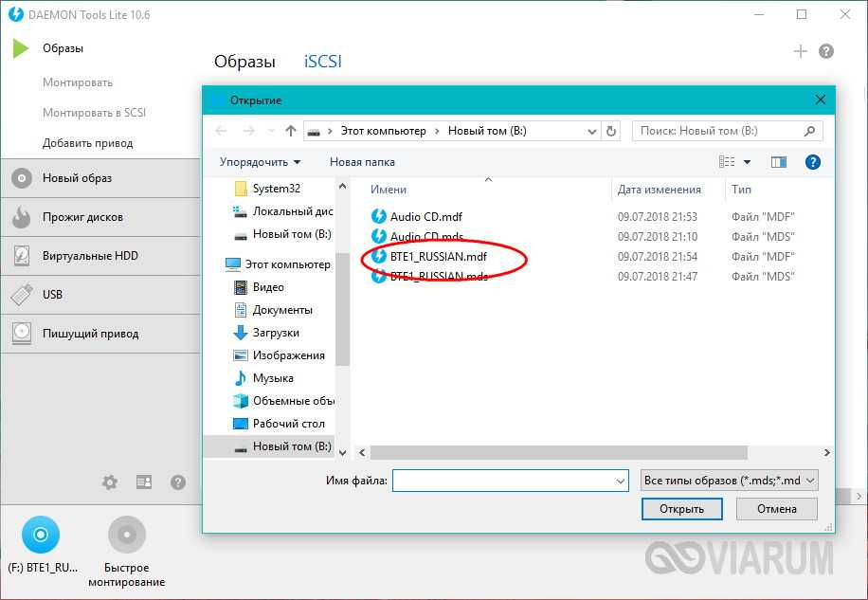Select the Audio CD.mds file
868x600 pixels.
(417, 236)
